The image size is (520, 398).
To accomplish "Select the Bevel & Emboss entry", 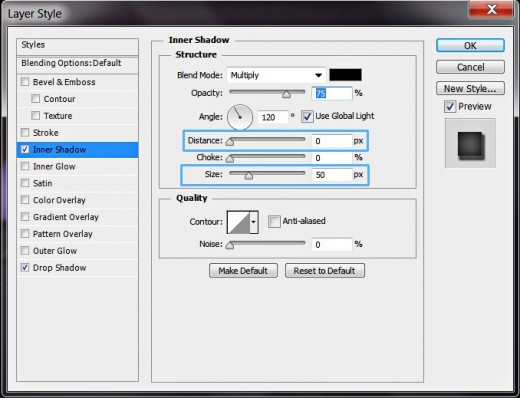I will point(77,82).
